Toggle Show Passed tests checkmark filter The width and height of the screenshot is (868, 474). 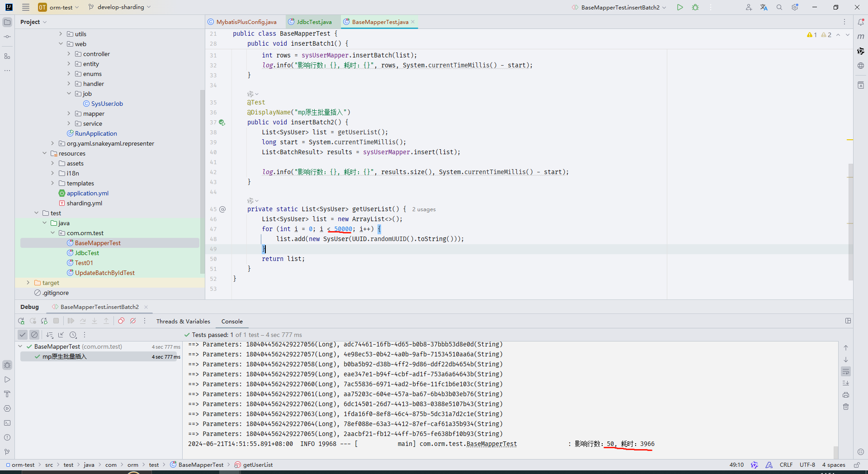coord(22,335)
